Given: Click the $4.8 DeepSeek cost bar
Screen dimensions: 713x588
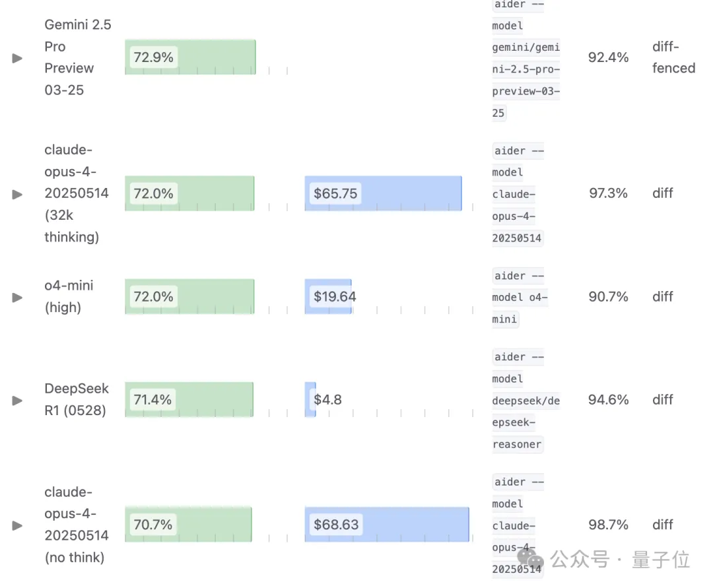Looking at the screenshot, I should pos(311,400).
